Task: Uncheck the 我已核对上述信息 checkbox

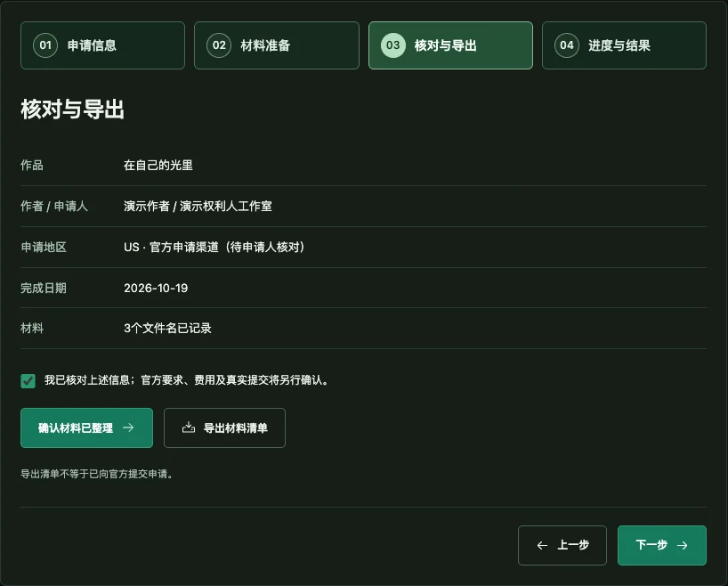Action: [28, 380]
